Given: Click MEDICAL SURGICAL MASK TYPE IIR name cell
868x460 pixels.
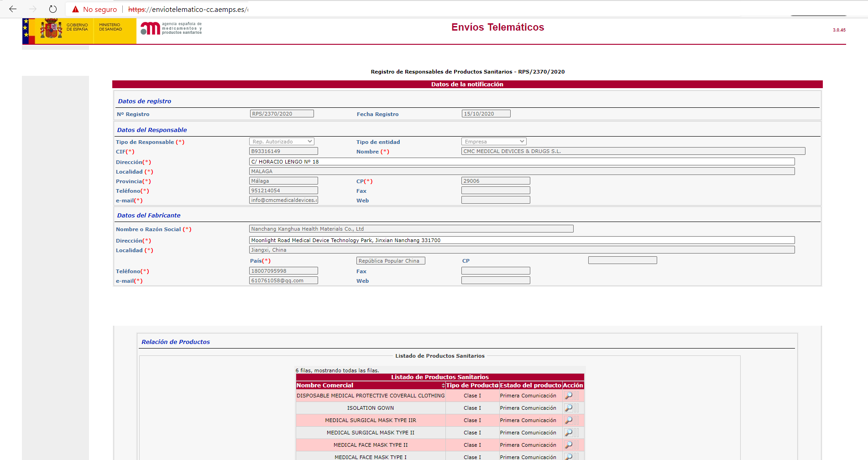Looking at the screenshot, I should tap(371, 420).
